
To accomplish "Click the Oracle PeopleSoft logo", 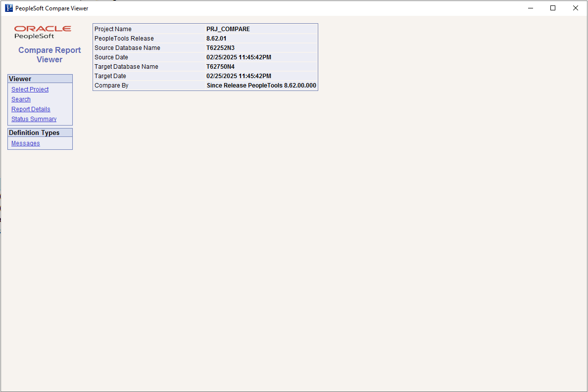I will [43, 33].
